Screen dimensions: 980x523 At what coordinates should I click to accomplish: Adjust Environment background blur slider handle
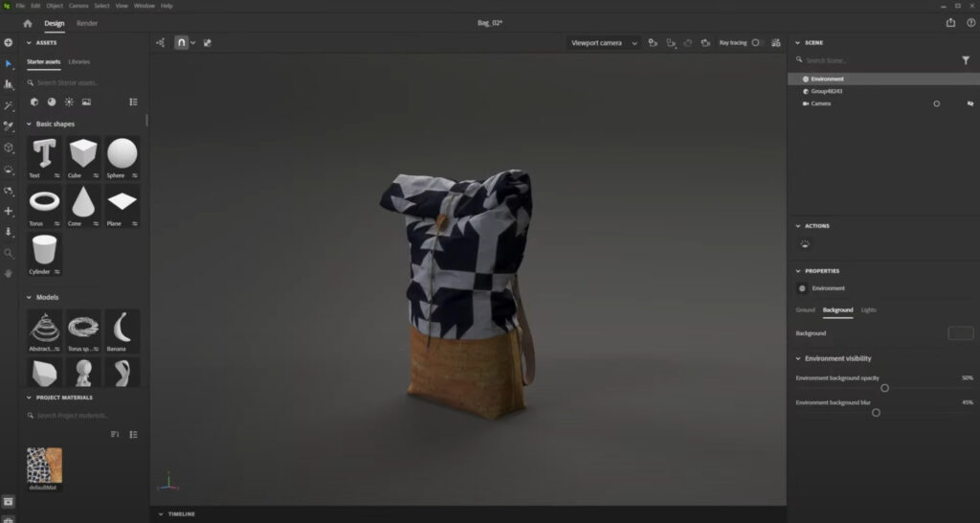(x=876, y=412)
